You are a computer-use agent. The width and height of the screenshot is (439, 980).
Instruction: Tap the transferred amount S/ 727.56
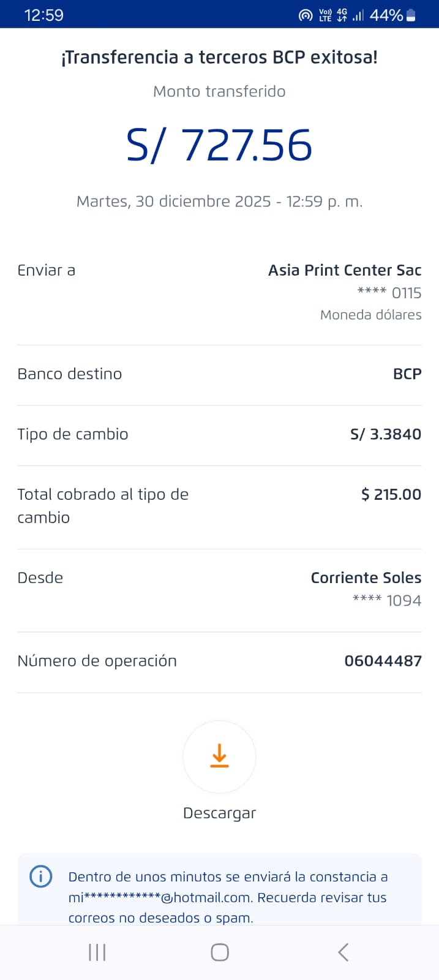click(x=219, y=145)
